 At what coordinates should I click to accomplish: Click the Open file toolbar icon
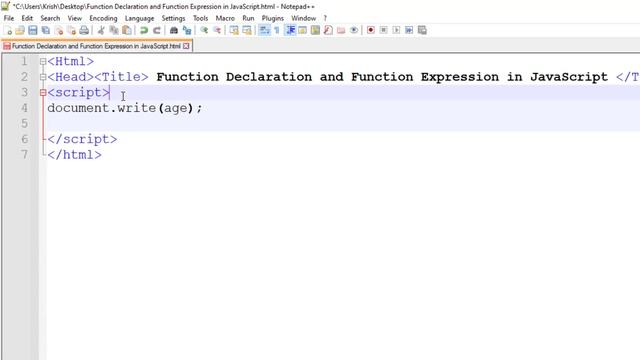20,30
